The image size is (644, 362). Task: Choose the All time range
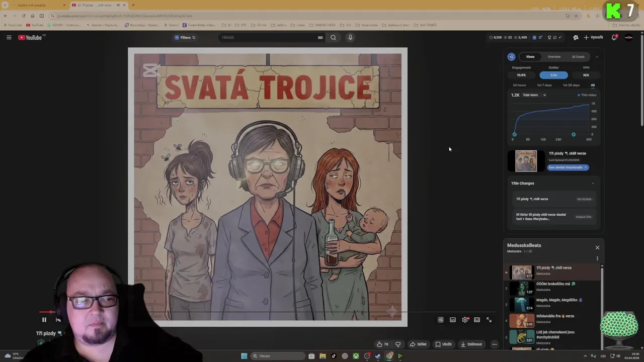593,85
